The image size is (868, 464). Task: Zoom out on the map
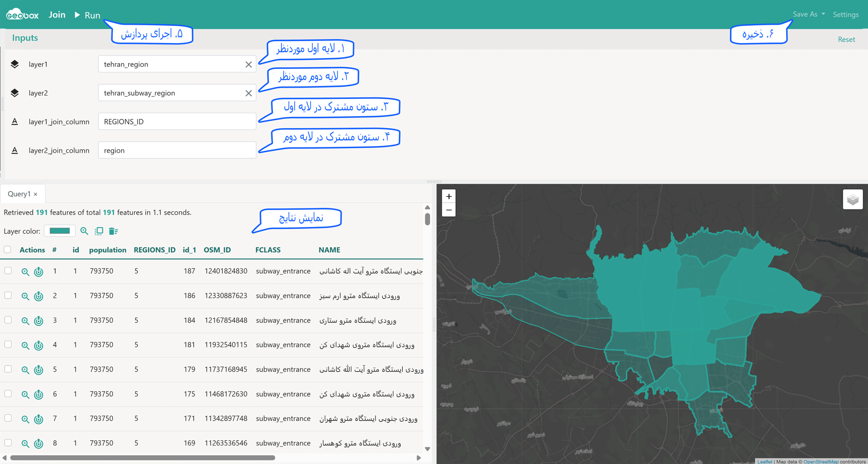point(449,210)
